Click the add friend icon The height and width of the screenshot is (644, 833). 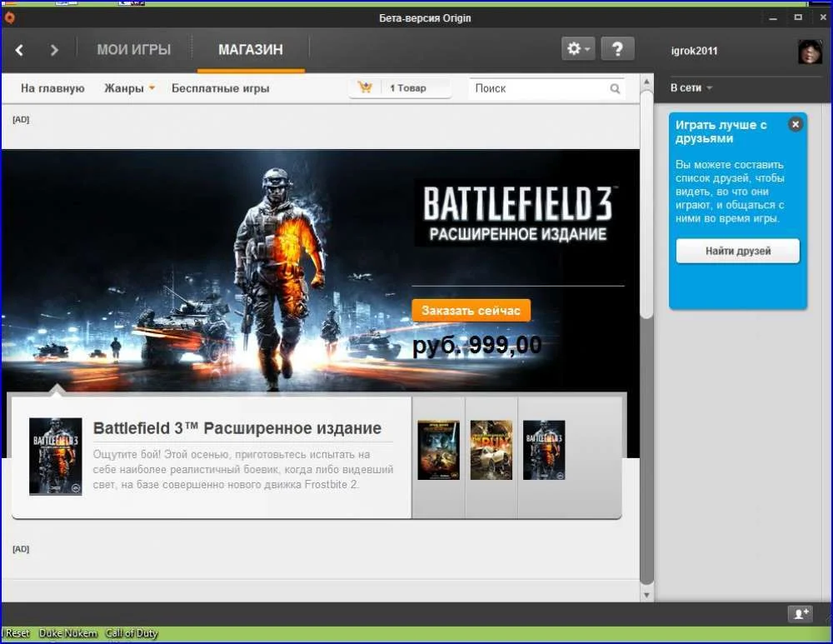pyautogui.click(x=800, y=614)
